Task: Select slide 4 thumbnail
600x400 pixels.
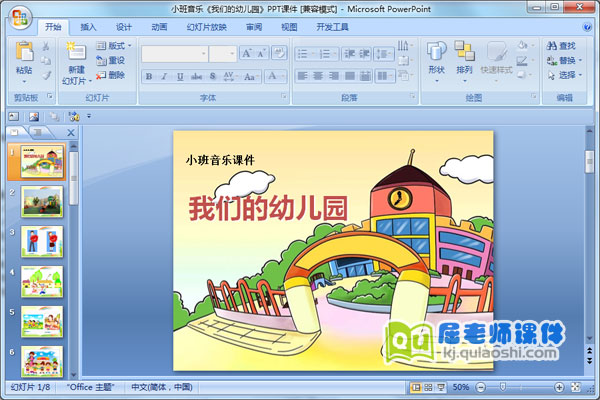Action: (42, 282)
